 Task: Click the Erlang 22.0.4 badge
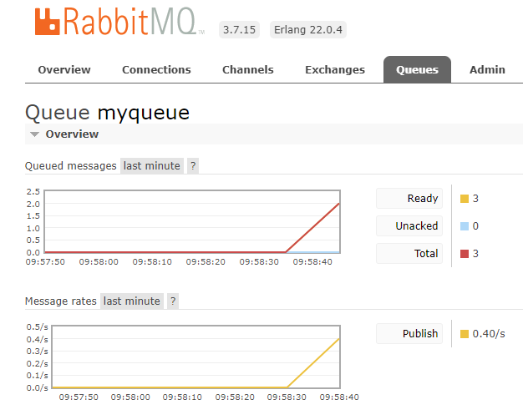[307, 30]
